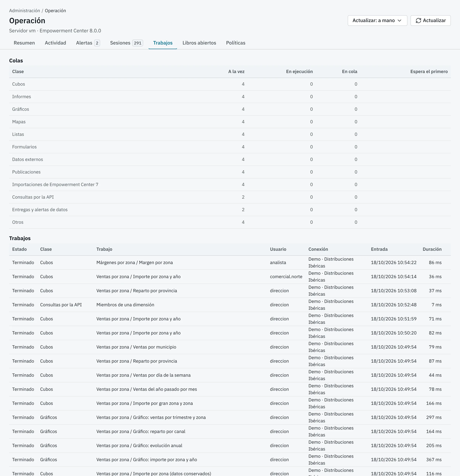The width and height of the screenshot is (460, 476).
Task: Go to Administración breadcrumb link
Action: coord(25,11)
